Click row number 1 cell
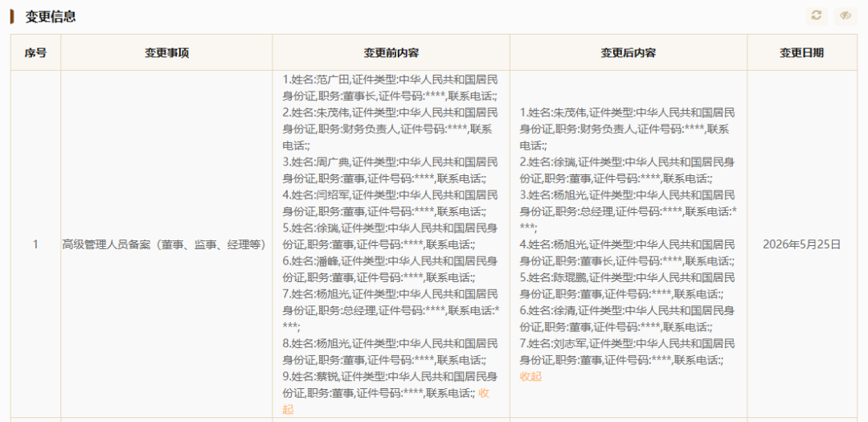The height and width of the screenshot is (422, 868). [x=35, y=244]
